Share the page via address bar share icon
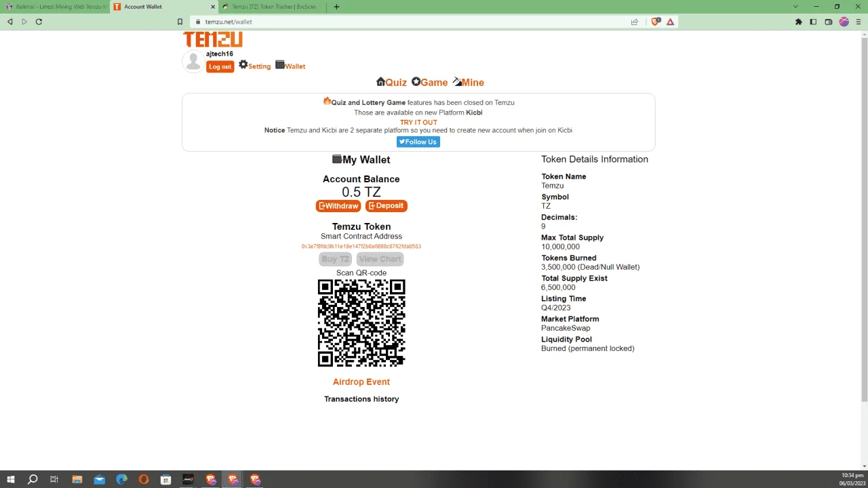 coord(635,22)
